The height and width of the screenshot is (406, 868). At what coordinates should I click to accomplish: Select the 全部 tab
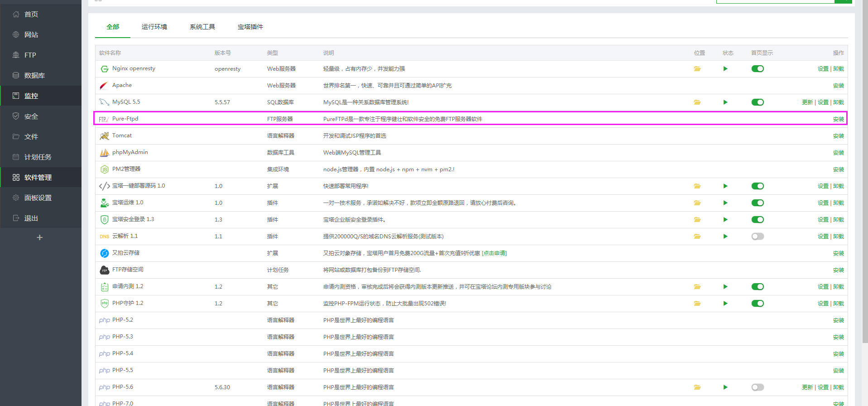pyautogui.click(x=113, y=27)
